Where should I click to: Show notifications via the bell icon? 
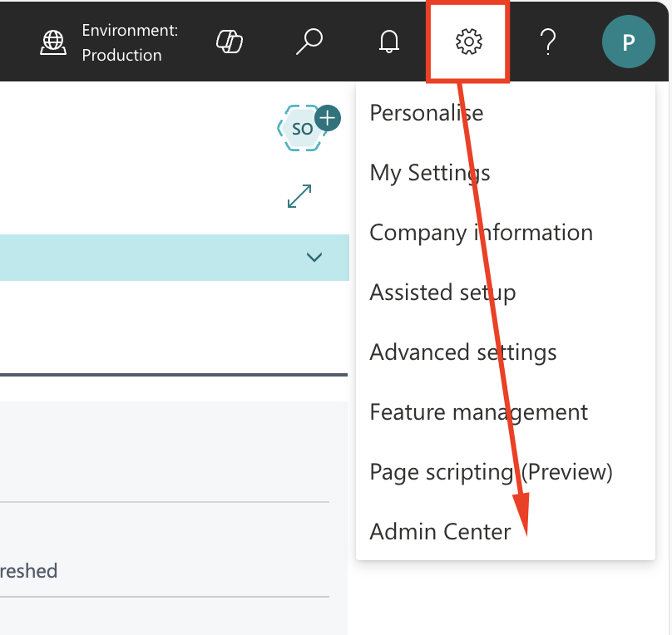[x=388, y=42]
